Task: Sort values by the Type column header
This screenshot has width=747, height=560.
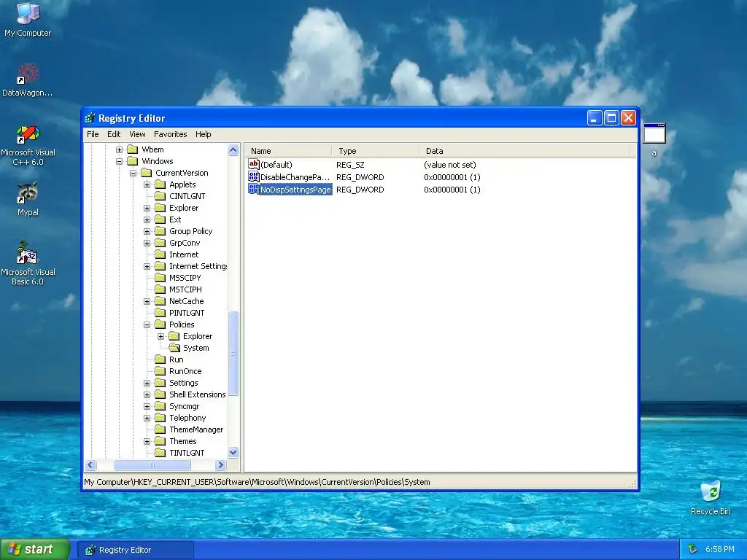Action: [376, 151]
